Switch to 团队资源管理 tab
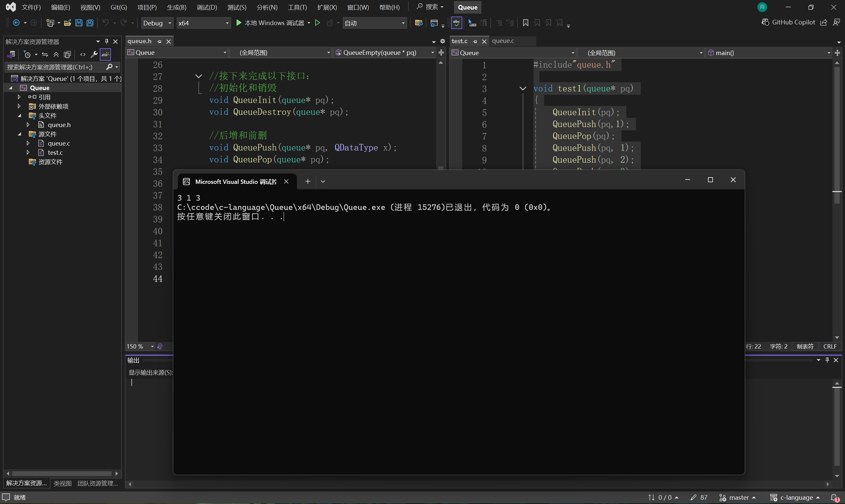 pos(98,483)
